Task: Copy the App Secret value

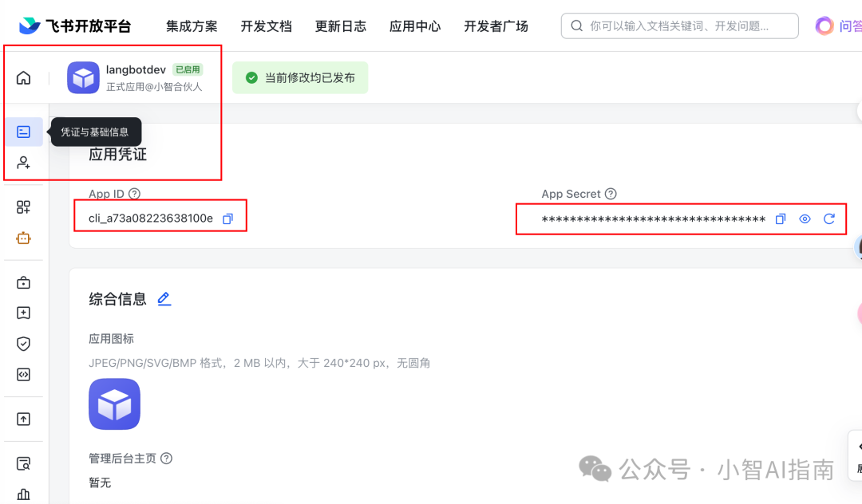Action: [x=781, y=219]
